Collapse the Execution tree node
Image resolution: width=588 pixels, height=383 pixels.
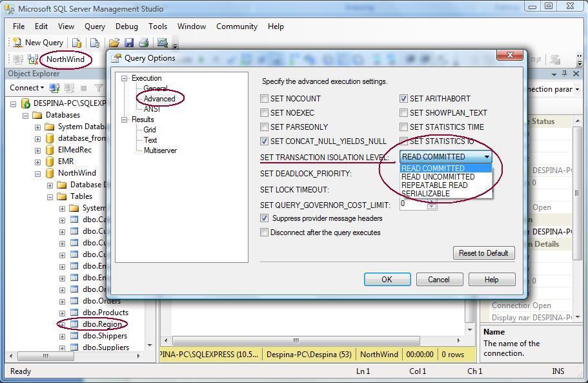tap(124, 78)
